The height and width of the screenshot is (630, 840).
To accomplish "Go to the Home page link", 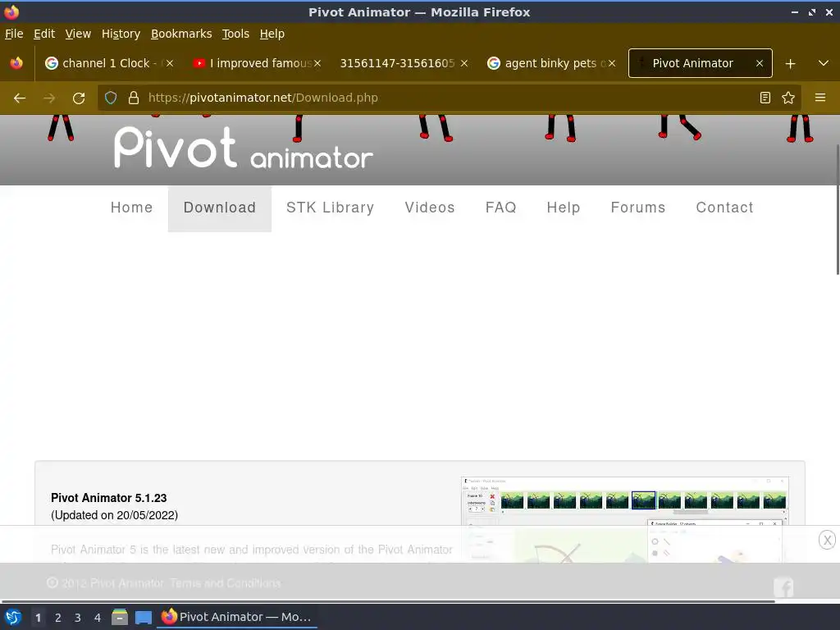I will click(132, 208).
